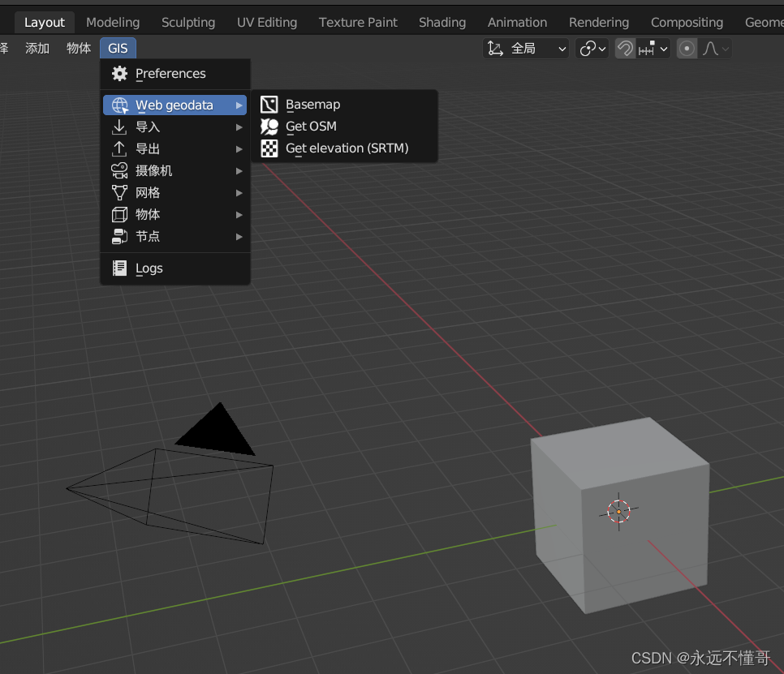Screen dimensions: 784x674
Task: Click the camera icon beside 摄像机
Action: tap(119, 171)
